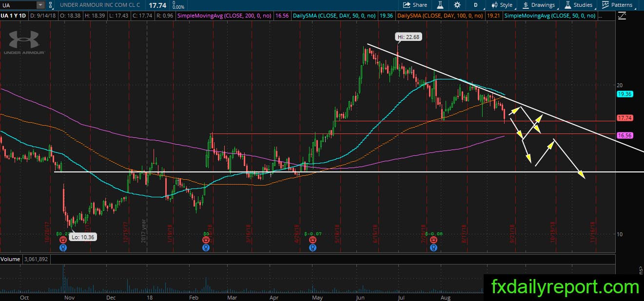Click the DailySMA (CLOSE, DAY, 100, 0, no) label
Screen dimensions: 644x301
pyautogui.click(x=440, y=16)
